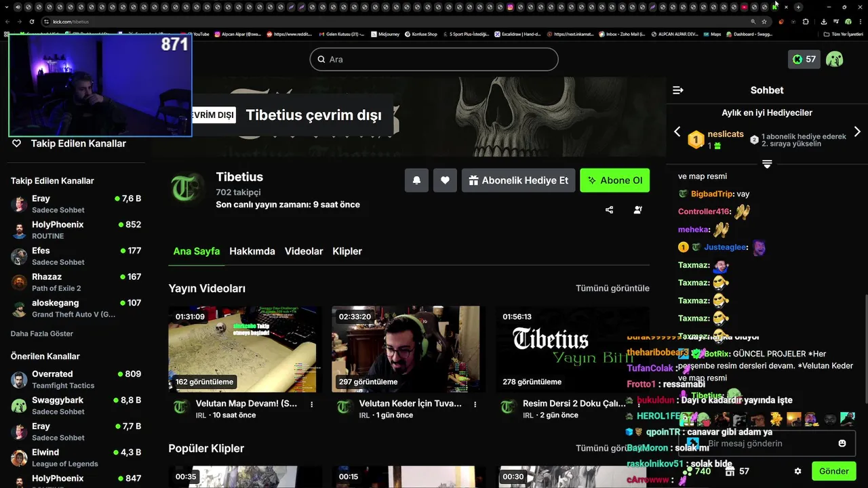
Task: Subscribe using Abone Ol
Action: (x=615, y=180)
